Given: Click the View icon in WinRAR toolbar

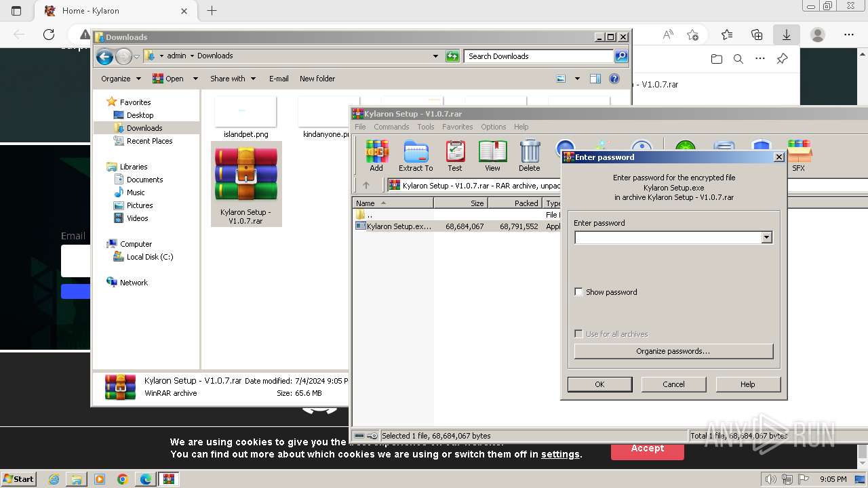Looking at the screenshot, I should point(492,156).
